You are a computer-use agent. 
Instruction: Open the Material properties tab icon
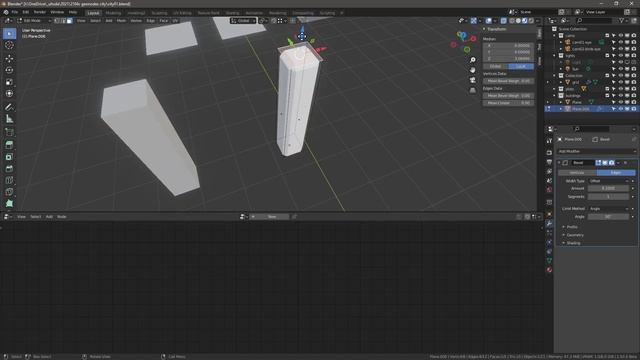pyautogui.click(x=549, y=270)
